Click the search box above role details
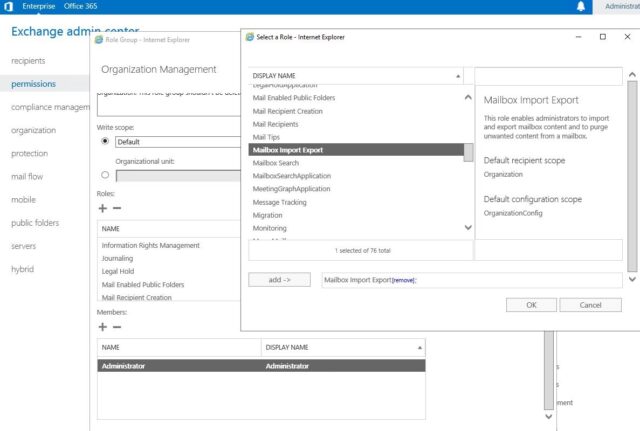The image size is (640, 431). point(549,76)
